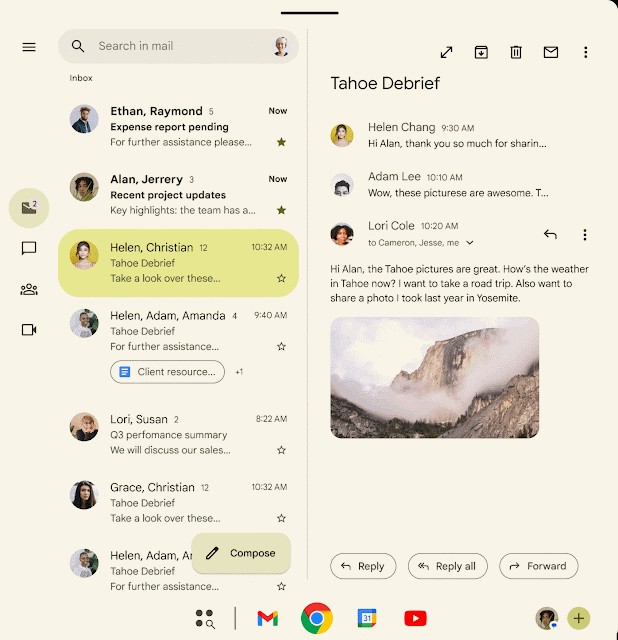The width and height of the screenshot is (618, 640).
Task: Open the Meet video camera icon
Action: (x=29, y=330)
